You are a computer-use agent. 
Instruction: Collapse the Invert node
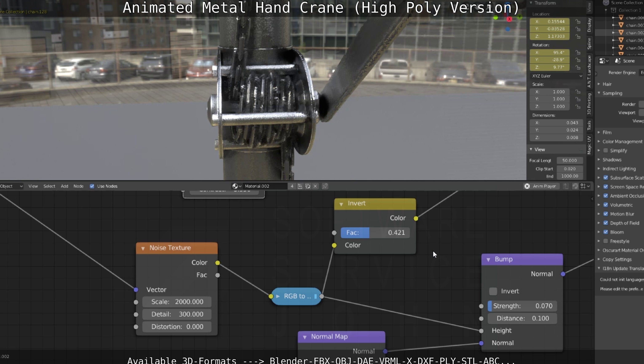click(x=341, y=204)
